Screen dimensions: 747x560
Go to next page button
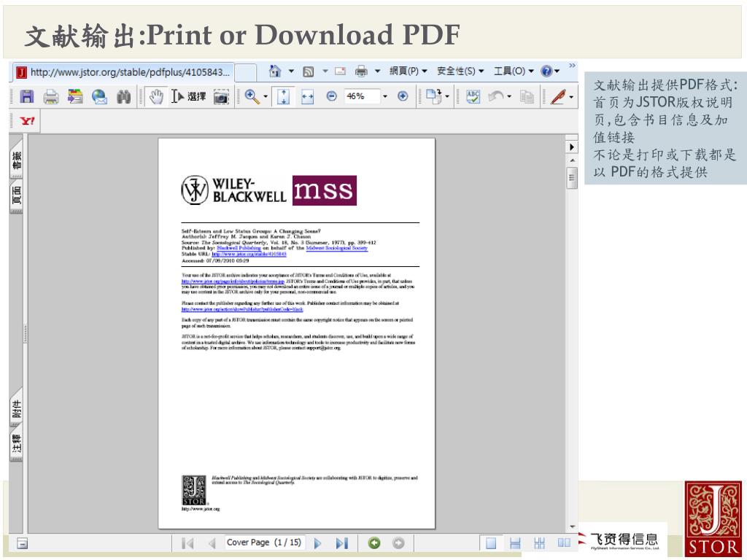318,542
